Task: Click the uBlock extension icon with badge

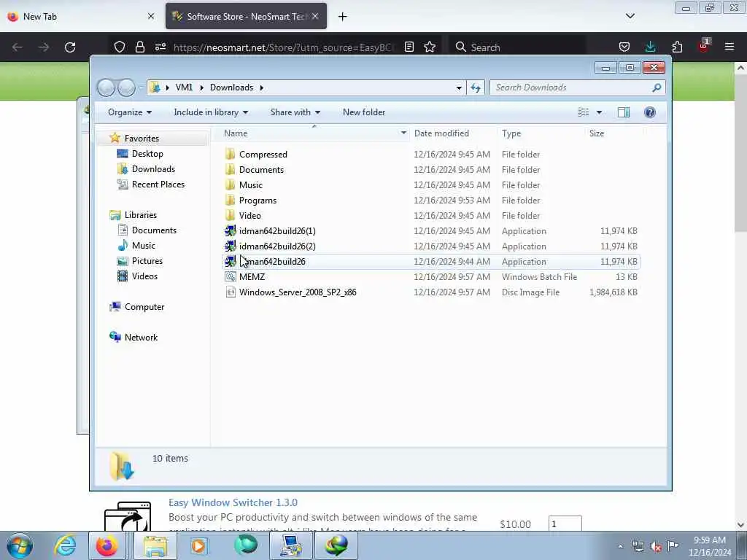Action: 704,46
